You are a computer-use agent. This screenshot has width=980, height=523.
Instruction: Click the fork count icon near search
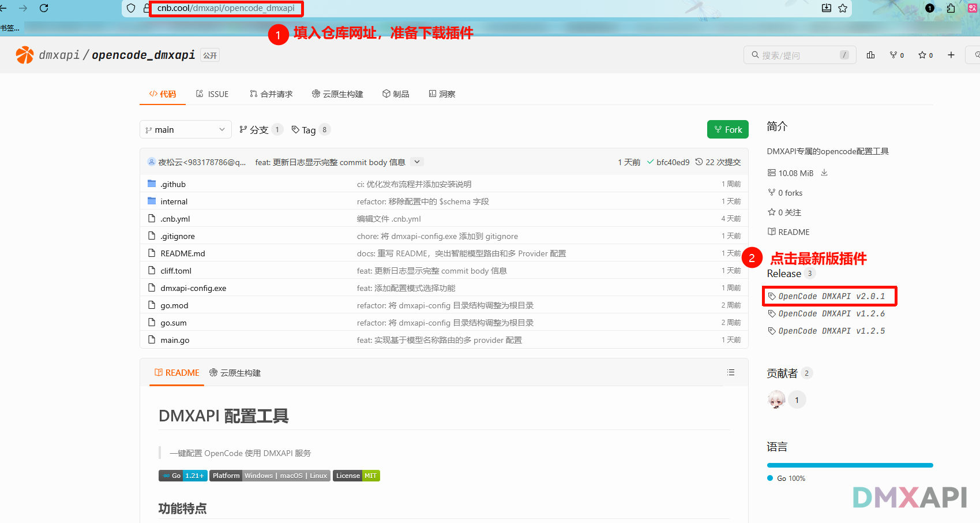coord(895,55)
